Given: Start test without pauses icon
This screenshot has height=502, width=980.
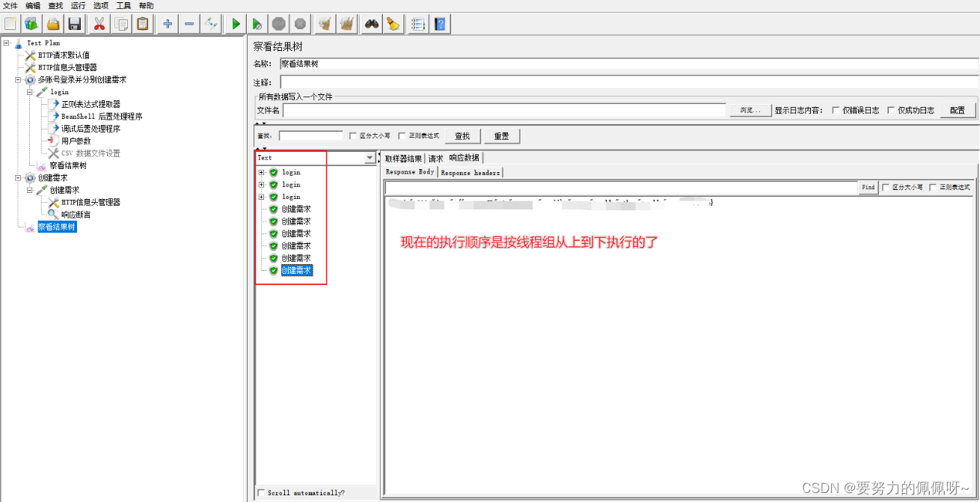Looking at the screenshot, I should [x=257, y=24].
